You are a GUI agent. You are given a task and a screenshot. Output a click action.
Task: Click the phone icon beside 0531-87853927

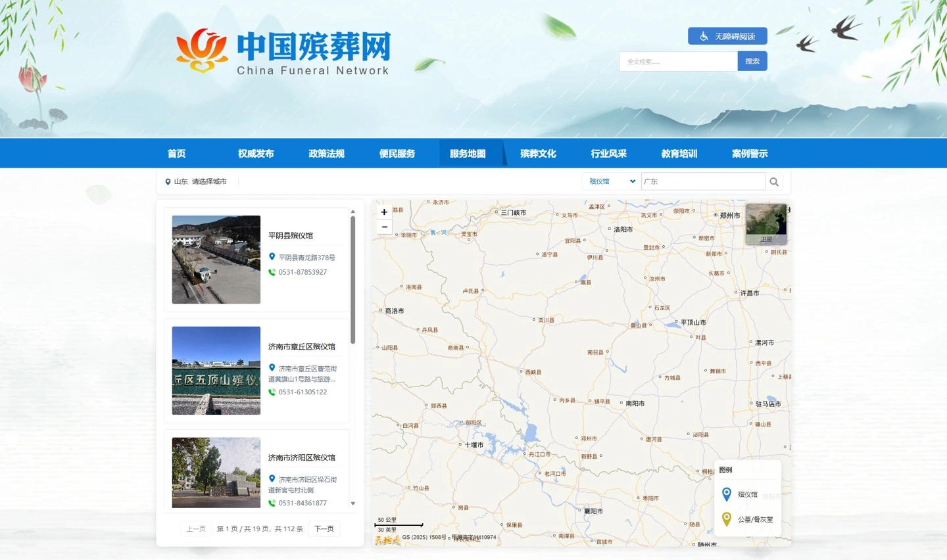[272, 272]
